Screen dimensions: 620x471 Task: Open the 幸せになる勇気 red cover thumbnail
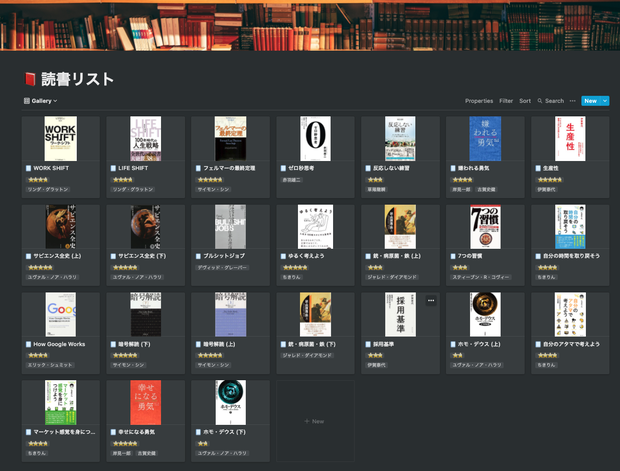(146, 403)
